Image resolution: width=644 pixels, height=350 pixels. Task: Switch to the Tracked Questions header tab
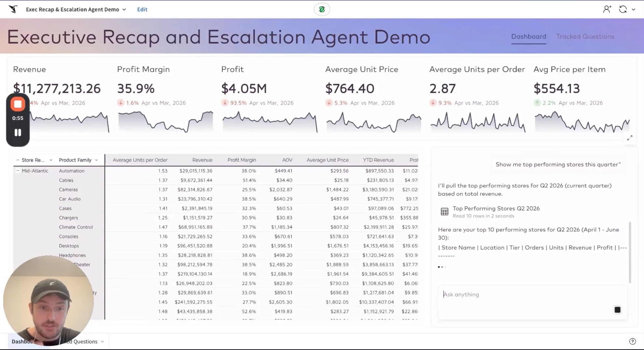coord(585,36)
